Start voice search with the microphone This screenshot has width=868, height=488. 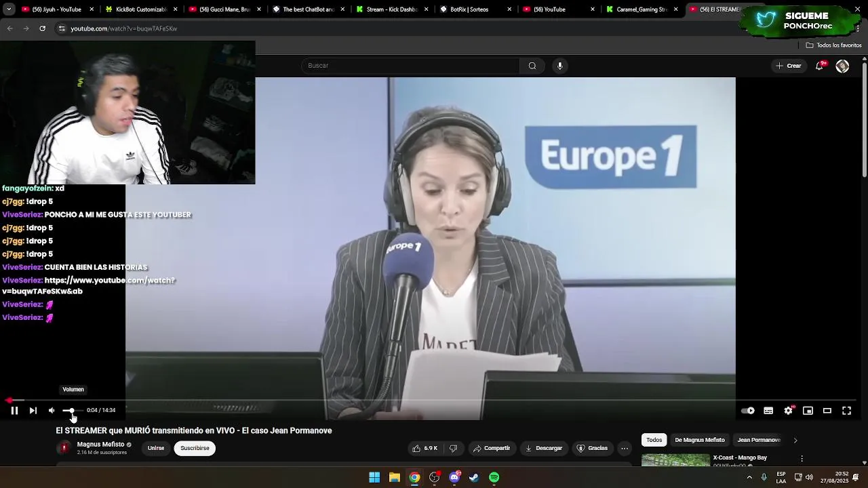[x=559, y=66]
